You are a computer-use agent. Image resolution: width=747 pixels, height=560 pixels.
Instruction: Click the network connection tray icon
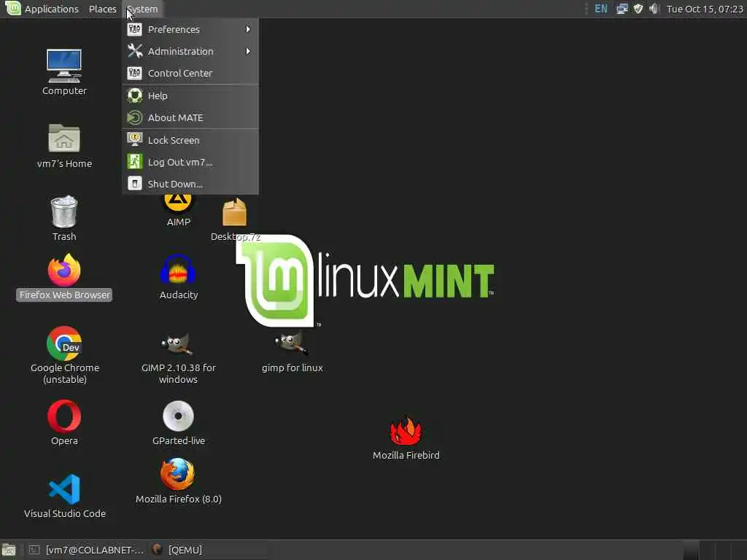(x=622, y=9)
